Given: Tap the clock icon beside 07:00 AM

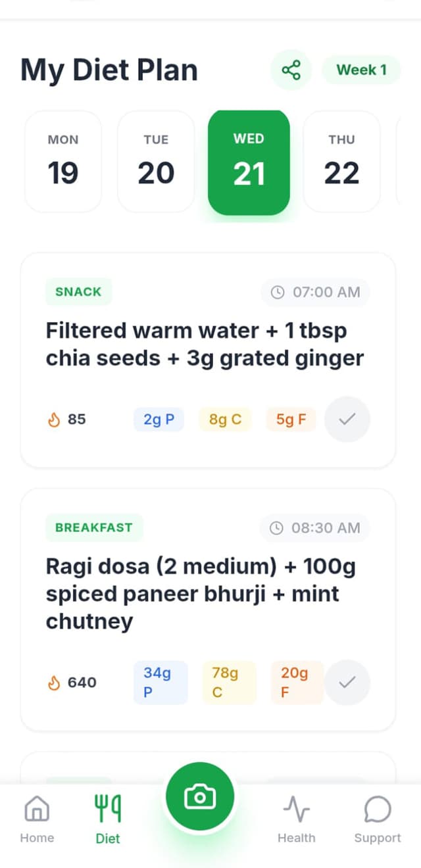Looking at the screenshot, I should tap(278, 292).
